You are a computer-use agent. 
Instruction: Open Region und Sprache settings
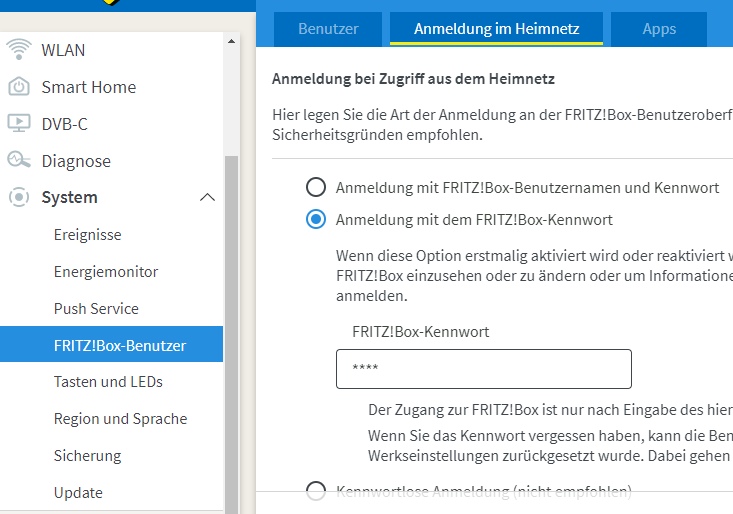click(x=120, y=419)
